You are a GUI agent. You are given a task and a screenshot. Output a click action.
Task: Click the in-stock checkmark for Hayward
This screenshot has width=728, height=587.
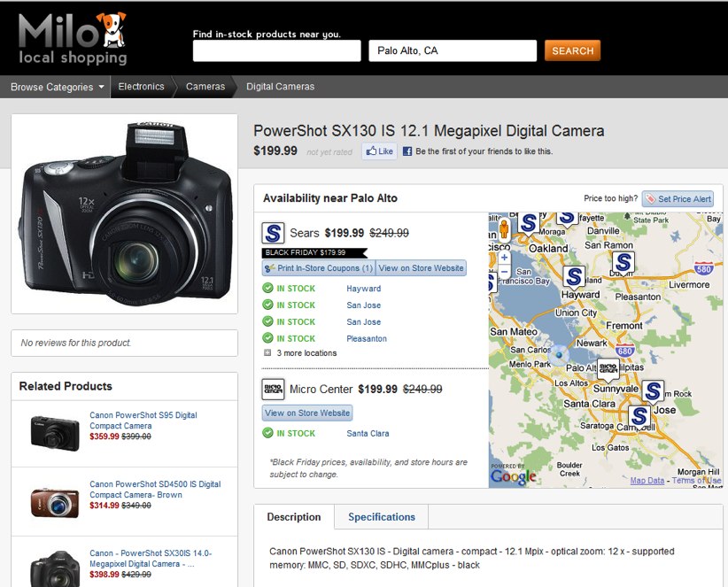(x=267, y=288)
